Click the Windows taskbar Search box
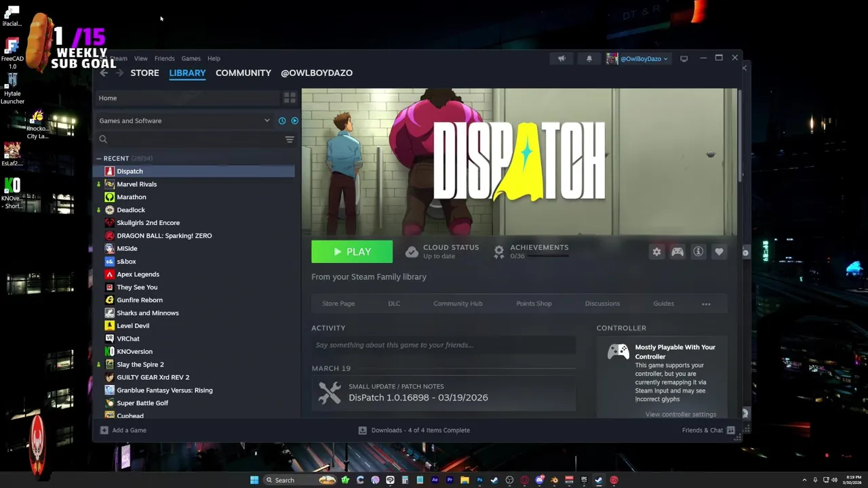The height and width of the screenshot is (488, 868). pyautogui.click(x=300, y=480)
